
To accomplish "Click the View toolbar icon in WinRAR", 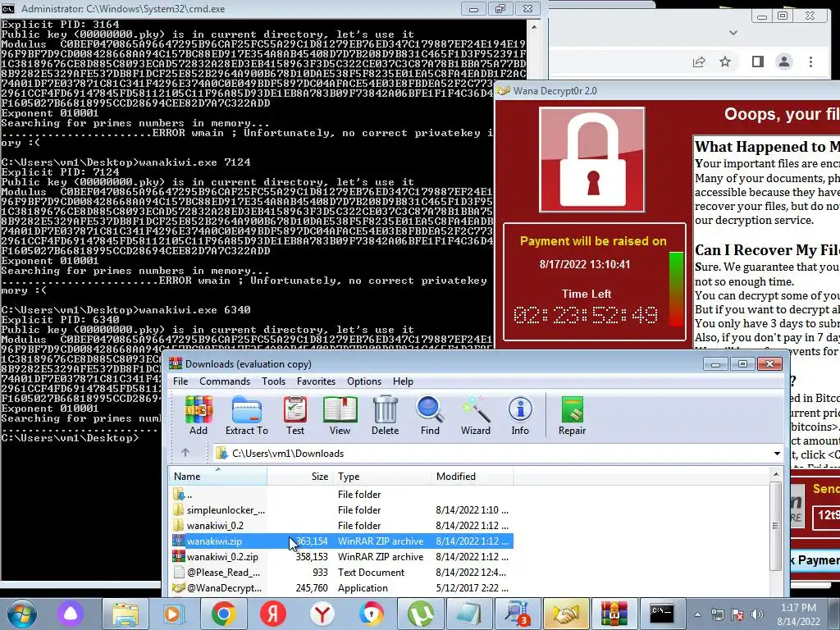I will click(x=340, y=415).
